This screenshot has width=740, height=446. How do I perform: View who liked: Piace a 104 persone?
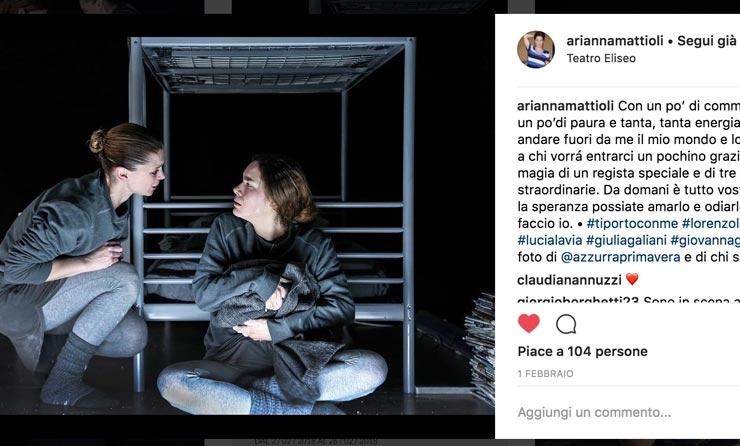coord(582,351)
